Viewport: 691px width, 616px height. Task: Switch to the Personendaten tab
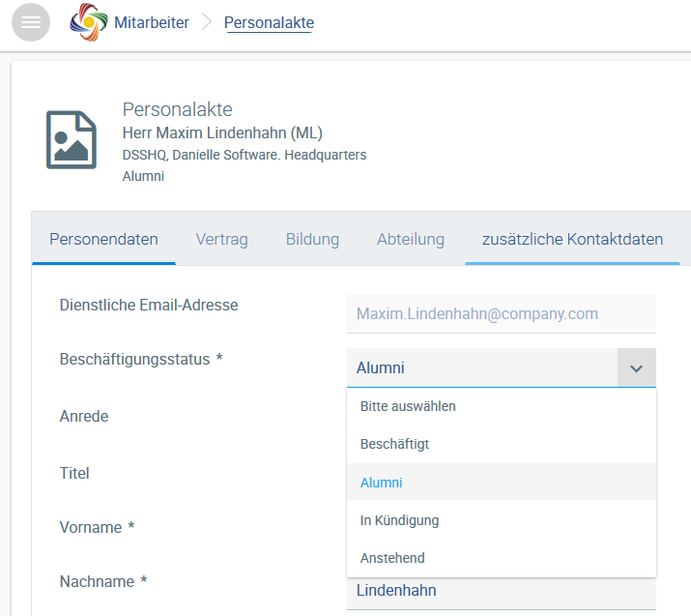coord(103,239)
